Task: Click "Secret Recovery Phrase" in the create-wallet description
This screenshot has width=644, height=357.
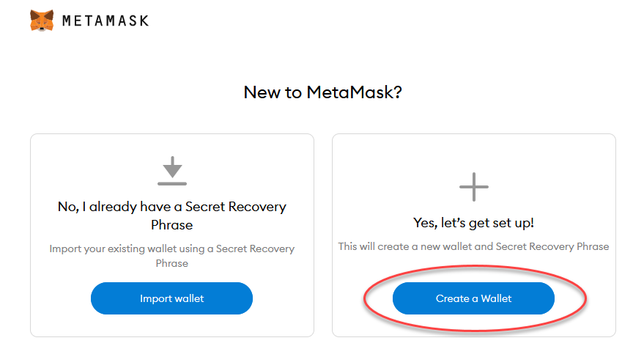Action: pos(552,246)
